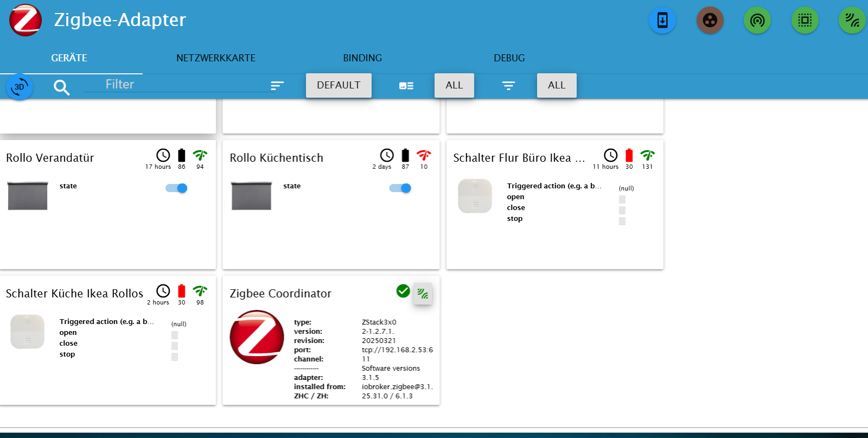Click the clock icon on Rollo Küchentisch
Image resolution: width=868 pixels, height=438 pixels.
[387, 155]
